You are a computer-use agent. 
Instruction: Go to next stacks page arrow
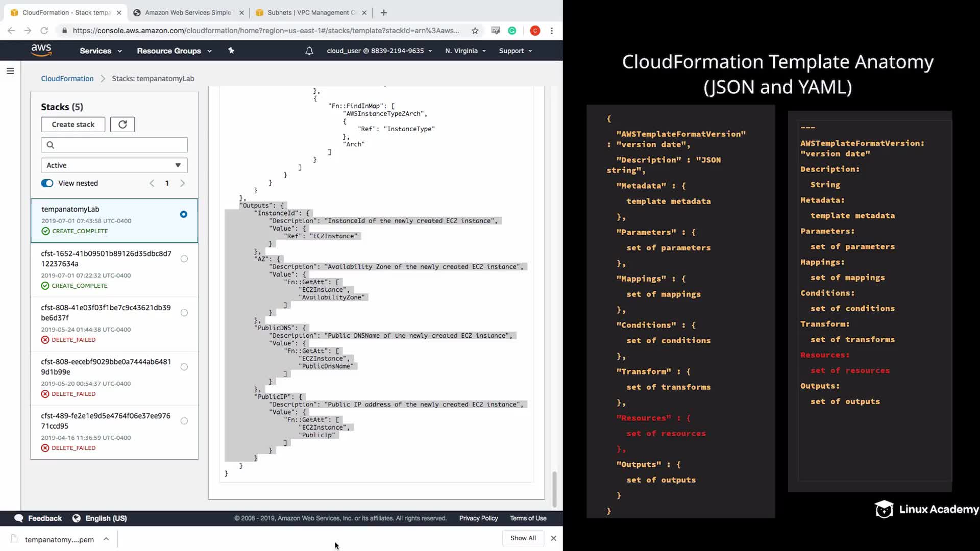(x=182, y=183)
